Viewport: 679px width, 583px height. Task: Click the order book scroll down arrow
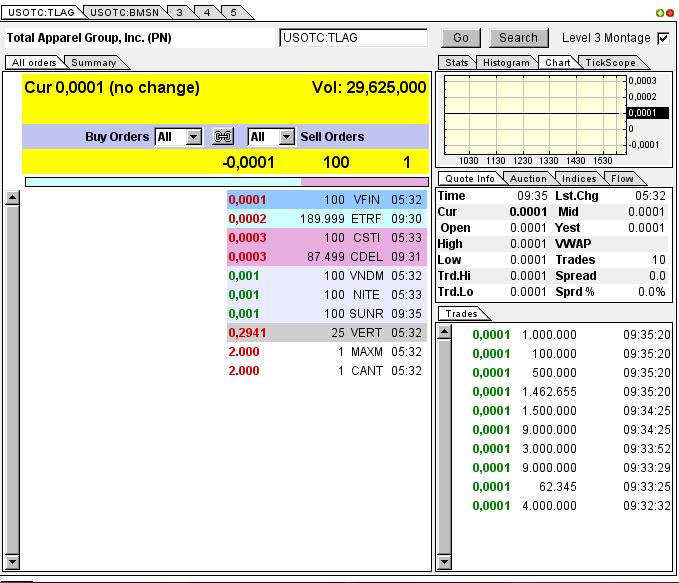[13, 562]
